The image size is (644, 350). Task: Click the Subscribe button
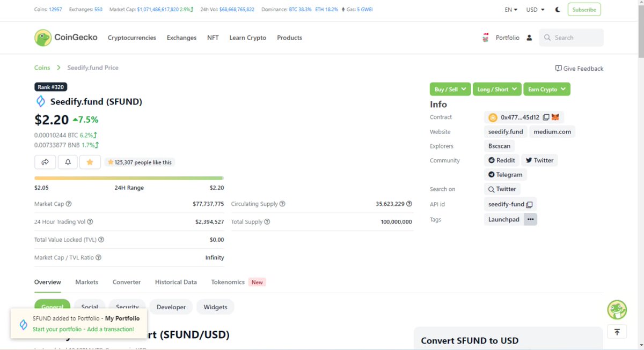[x=584, y=10]
